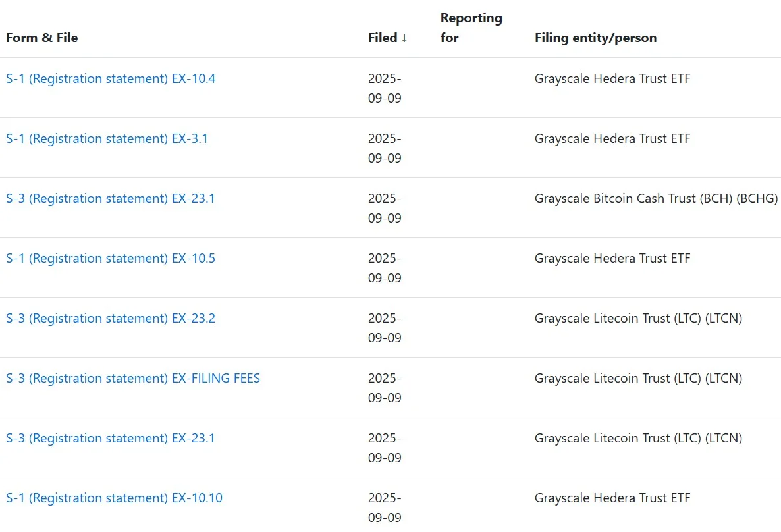
Task: Open the S-1 Registration statement EX-10.5 link
Action: pyautogui.click(x=111, y=258)
